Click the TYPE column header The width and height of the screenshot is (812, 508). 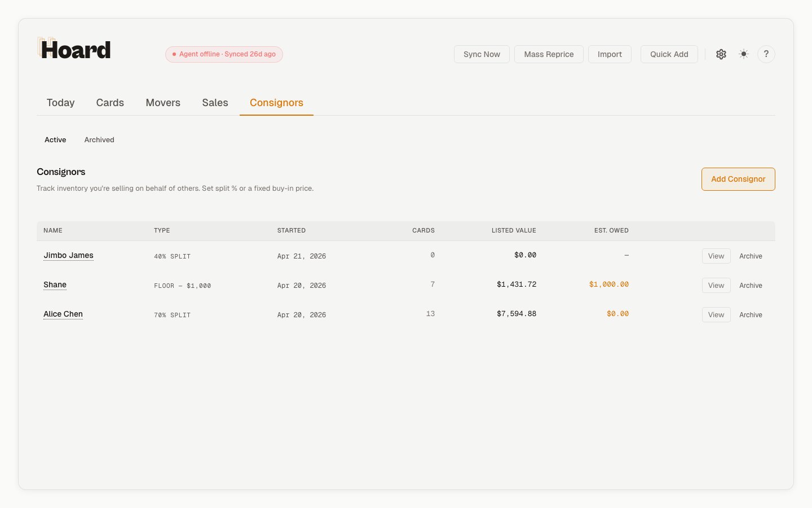162,230
